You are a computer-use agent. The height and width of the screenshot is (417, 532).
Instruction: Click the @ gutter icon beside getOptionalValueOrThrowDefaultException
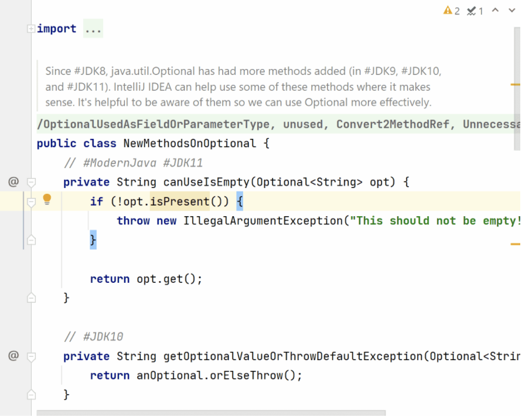pos(13,356)
